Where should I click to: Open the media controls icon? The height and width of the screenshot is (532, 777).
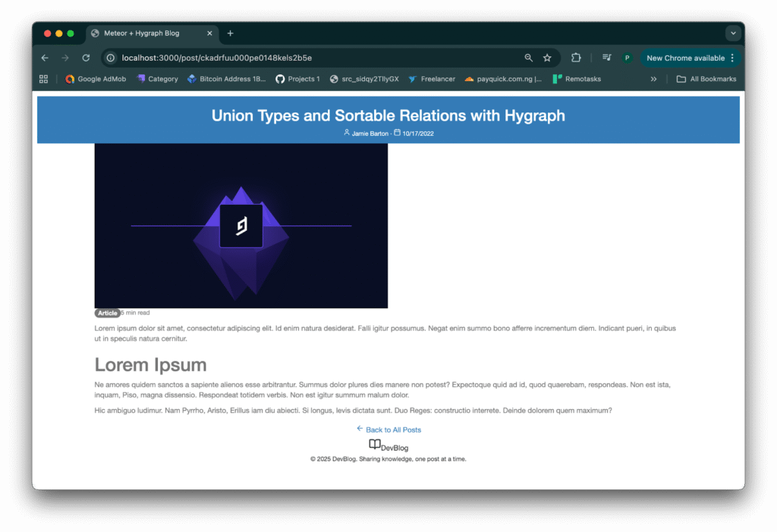[x=606, y=58]
